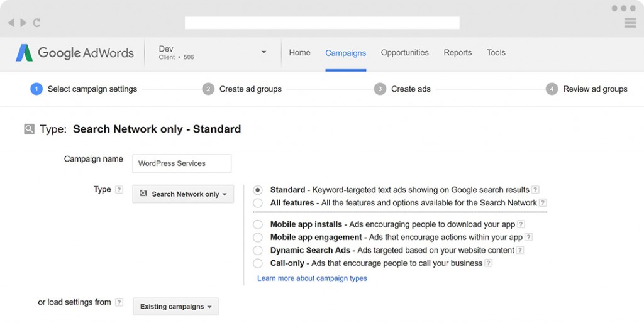Expand the Dev client account selector

(264, 52)
